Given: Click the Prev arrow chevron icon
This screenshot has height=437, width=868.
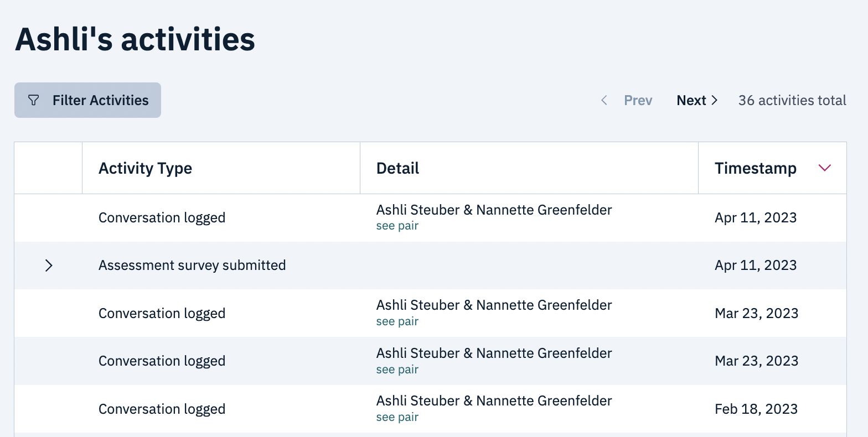Looking at the screenshot, I should click(x=603, y=100).
